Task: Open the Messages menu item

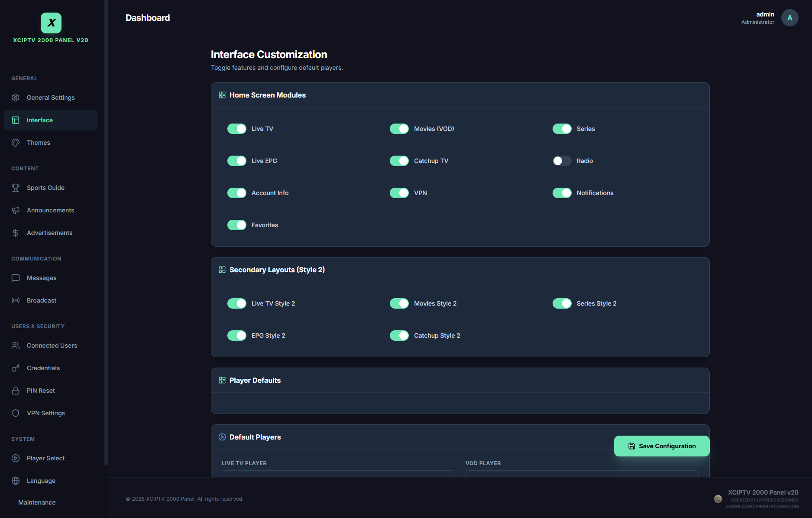Action: tap(42, 278)
